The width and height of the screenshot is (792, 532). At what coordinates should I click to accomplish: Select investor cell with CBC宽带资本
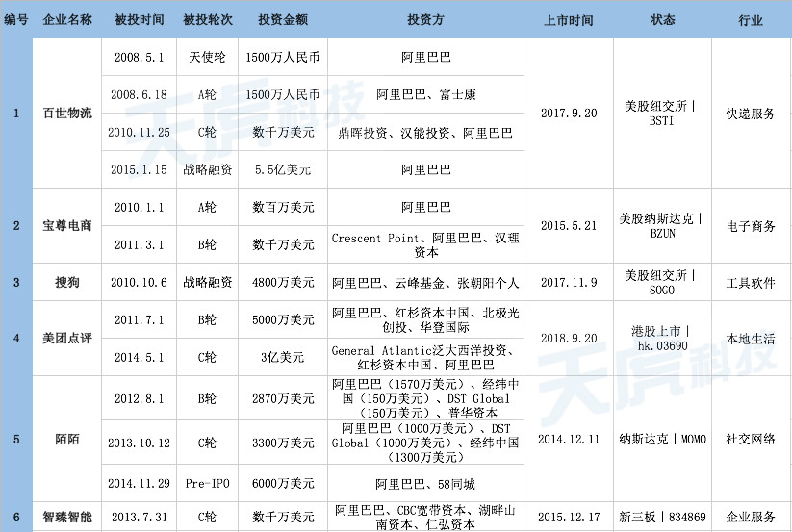point(425,517)
